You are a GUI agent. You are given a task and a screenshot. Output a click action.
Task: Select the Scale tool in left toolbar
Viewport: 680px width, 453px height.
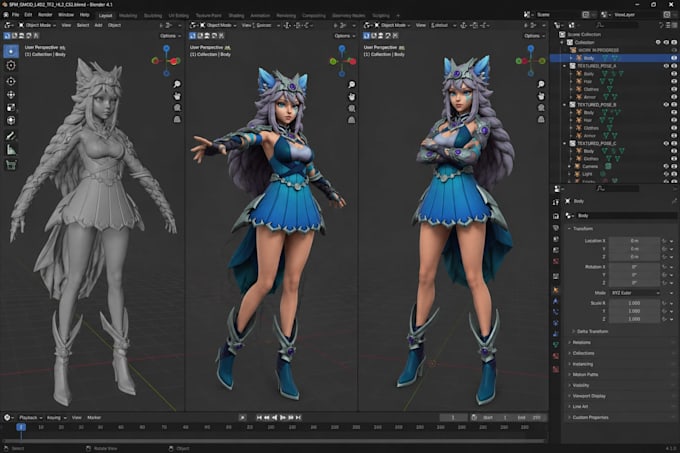point(11,108)
